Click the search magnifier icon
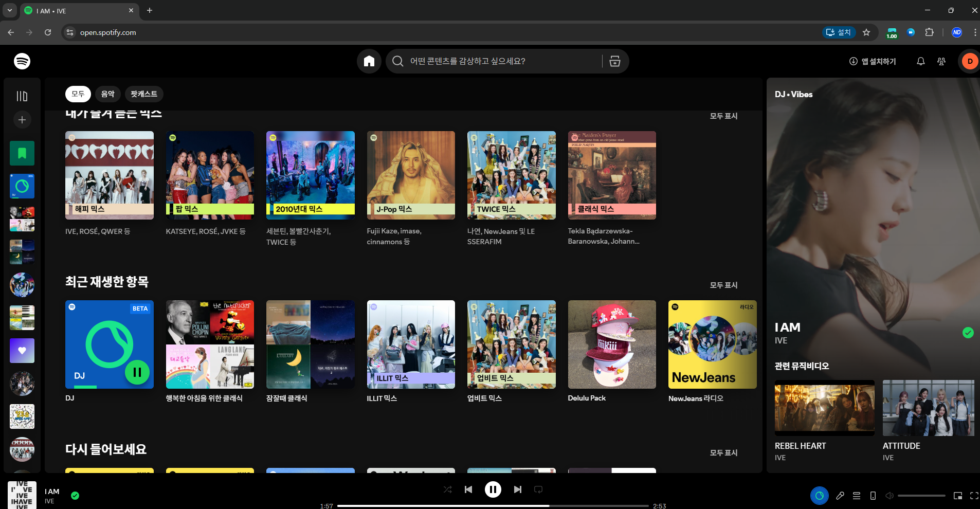This screenshot has width=980, height=509. pyautogui.click(x=397, y=61)
